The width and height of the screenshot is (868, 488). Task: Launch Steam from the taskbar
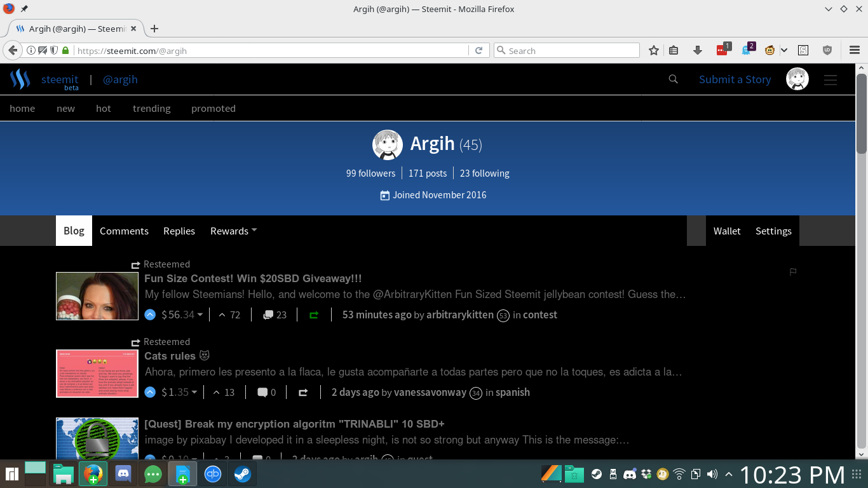tap(242, 474)
